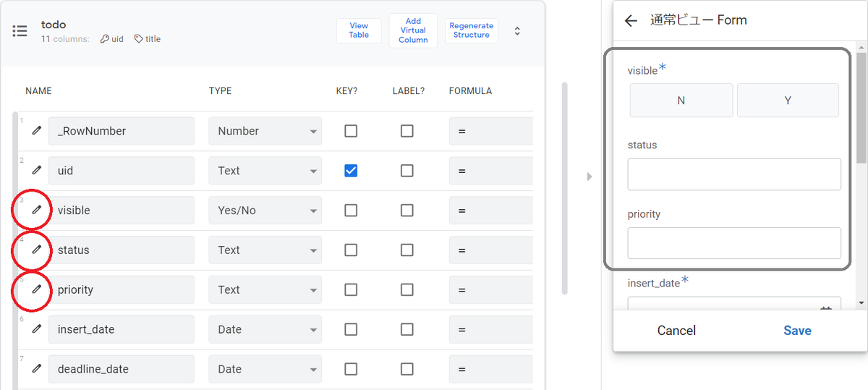Add a Virtual Column
Image resolution: width=868 pixels, height=390 pixels.
(x=413, y=30)
